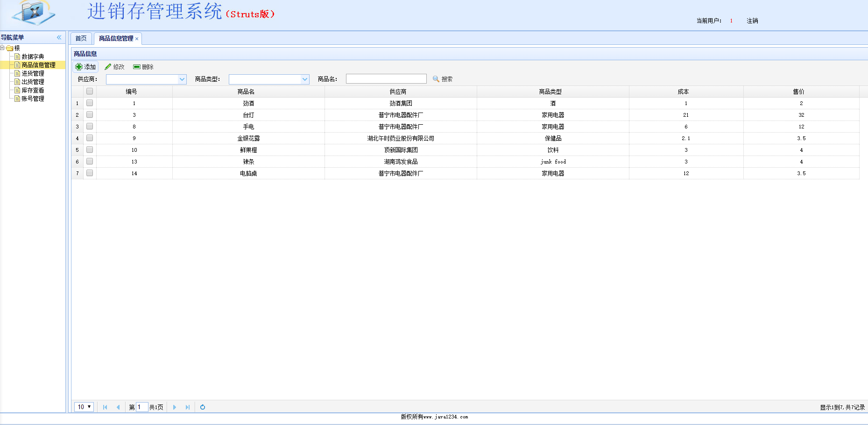Click the 成本 column header
The image size is (868, 425).
click(x=686, y=92)
